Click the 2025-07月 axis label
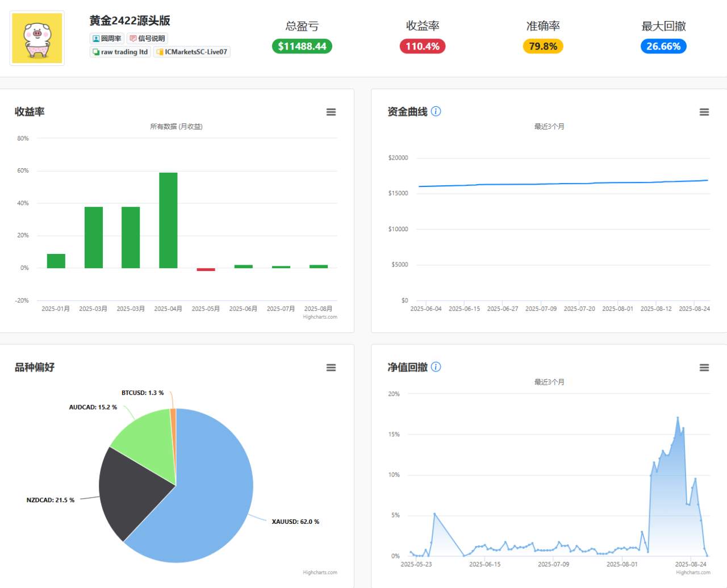The width and height of the screenshot is (727, 588). pyautogui.click(x=281, y=309)
